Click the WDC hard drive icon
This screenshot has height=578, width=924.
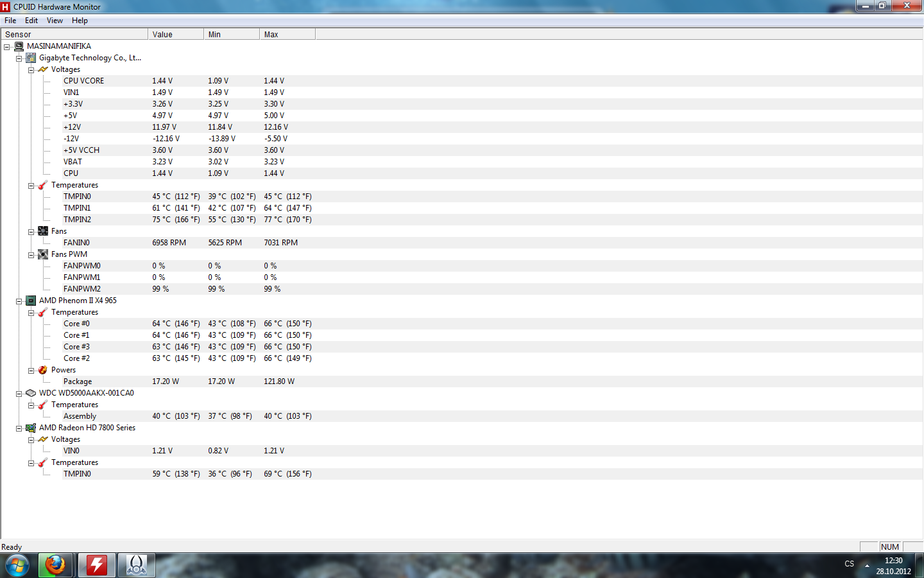tap(31, 393)
